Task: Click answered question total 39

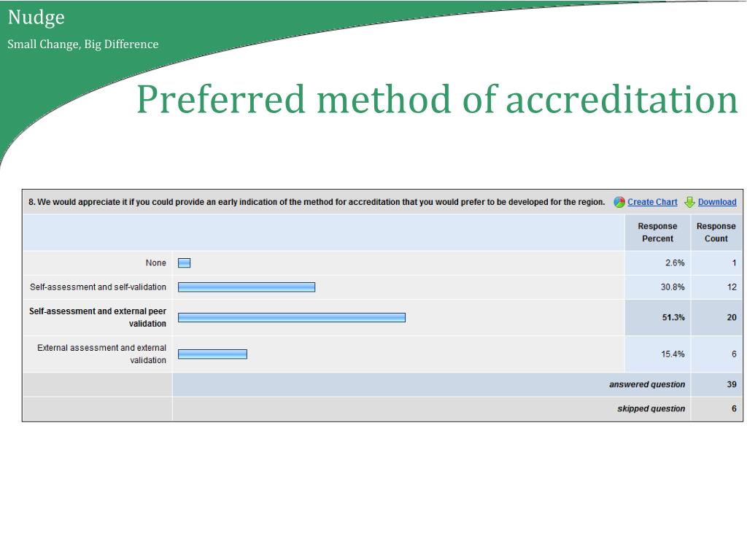Action: click(x=732, y=384)
